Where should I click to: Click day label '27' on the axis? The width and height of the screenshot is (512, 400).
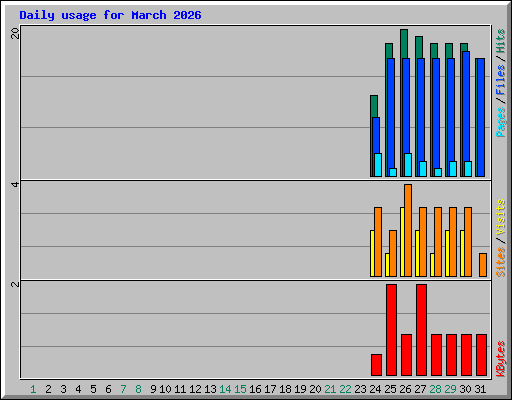420,389
